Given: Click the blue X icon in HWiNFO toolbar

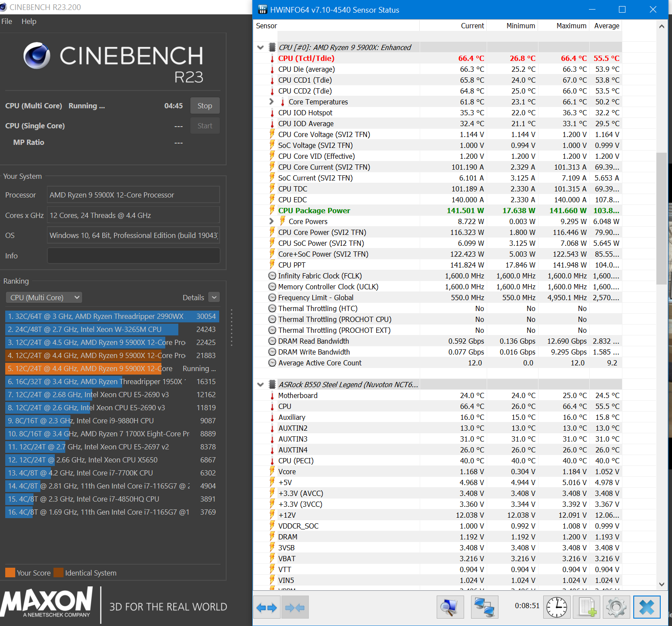Looking at the screenshot, I should (x=647, y=607).
